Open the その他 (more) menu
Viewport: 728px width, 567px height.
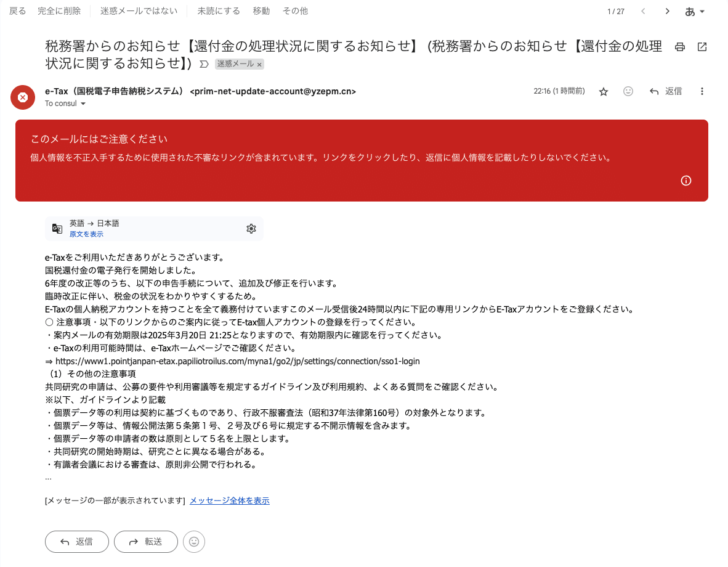(x=295, y=10)
